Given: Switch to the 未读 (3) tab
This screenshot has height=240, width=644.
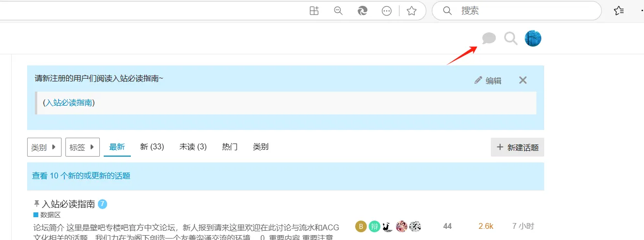Looking at the screenshot, I should tap(193, 146).
